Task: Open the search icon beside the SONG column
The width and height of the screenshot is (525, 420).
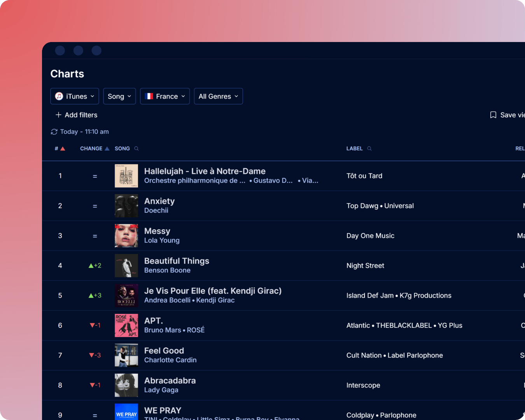Action: [x=136, y=149]
